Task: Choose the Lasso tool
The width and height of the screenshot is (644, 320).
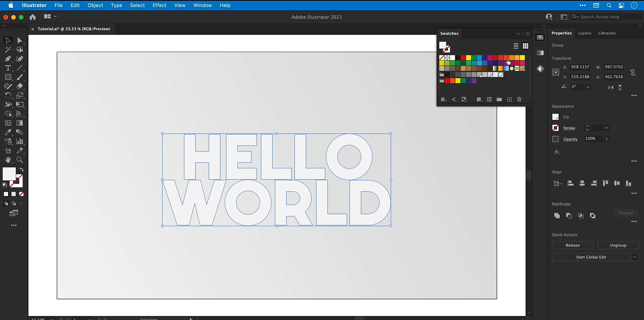Action: (x=20, y=50)
